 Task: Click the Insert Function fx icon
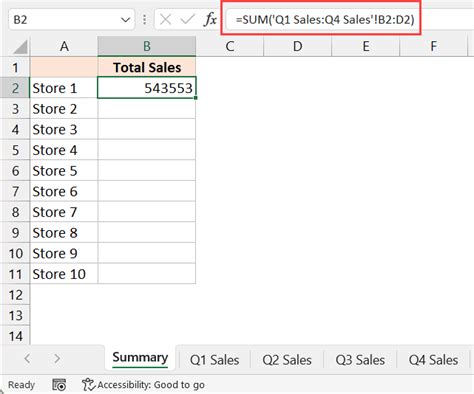pyautogui.click(x=210, y=19)
